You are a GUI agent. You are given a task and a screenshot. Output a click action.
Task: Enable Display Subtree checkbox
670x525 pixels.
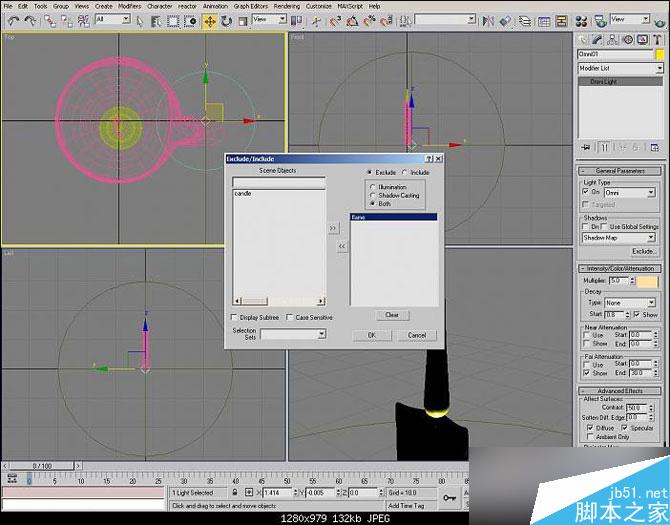pos(234,317)
